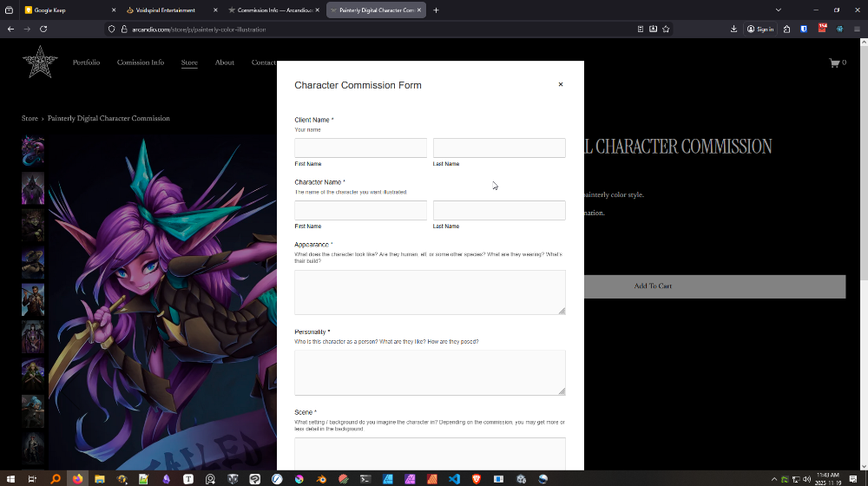Open the shopping cart icon

click(837, 62)
